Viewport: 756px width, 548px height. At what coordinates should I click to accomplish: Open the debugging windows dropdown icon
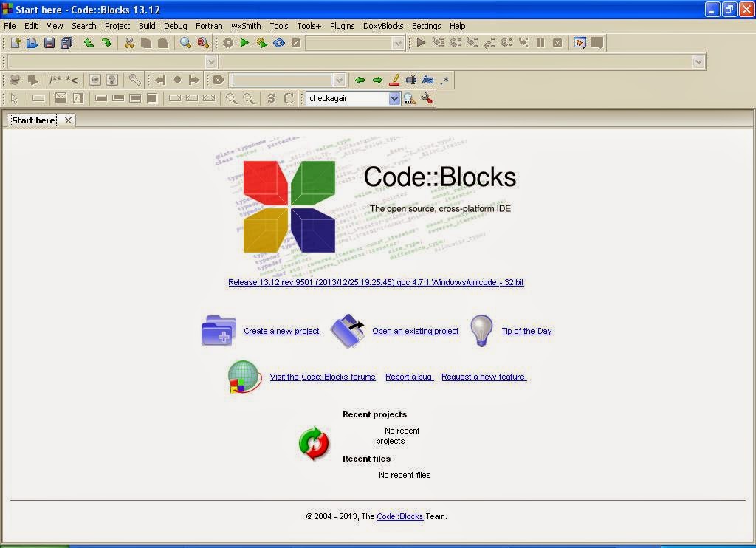(580, 43)
